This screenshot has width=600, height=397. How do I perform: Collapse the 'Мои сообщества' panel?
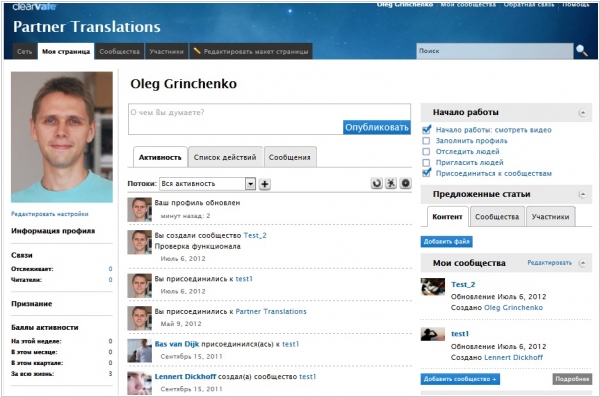pyautogui.click(x=582, y=263)
